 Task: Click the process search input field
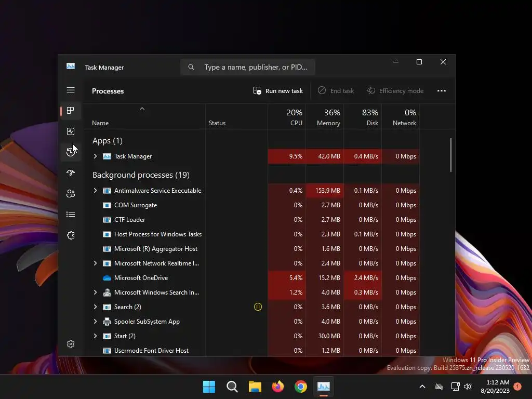248,67
